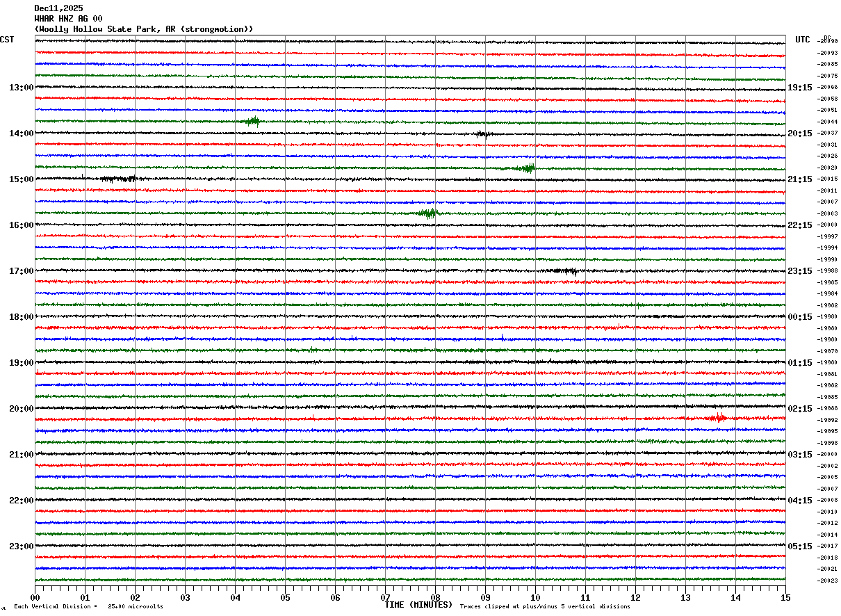Click the DC offset value '-20058'
This screenshot has width=841, height=616.
[x=828, y=99]
